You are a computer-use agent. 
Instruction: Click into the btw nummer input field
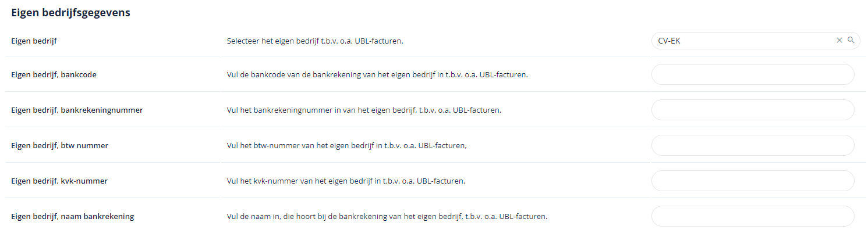tap(753, 145)
